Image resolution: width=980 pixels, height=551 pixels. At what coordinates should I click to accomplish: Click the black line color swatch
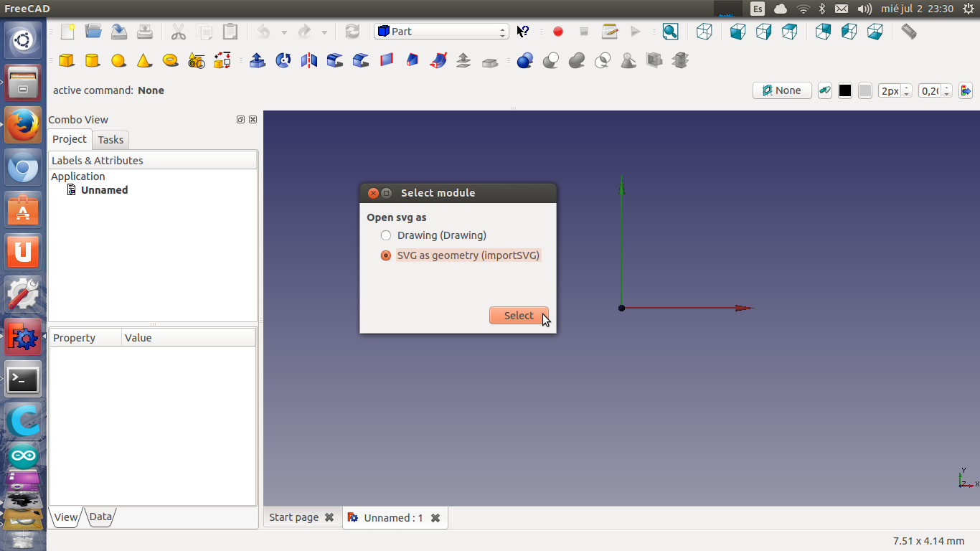pyautogui.click(x=845, y=90)
